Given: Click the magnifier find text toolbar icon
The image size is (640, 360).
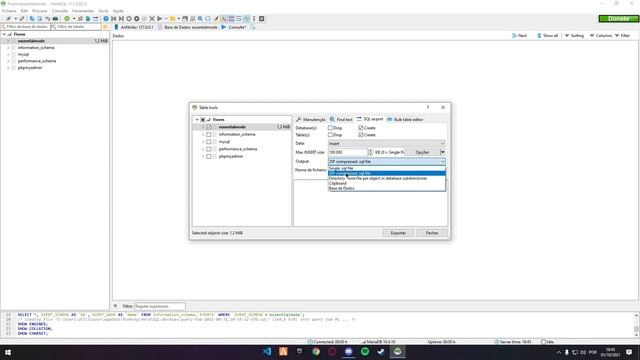Looking at the screenshot, I should point(200,19).
